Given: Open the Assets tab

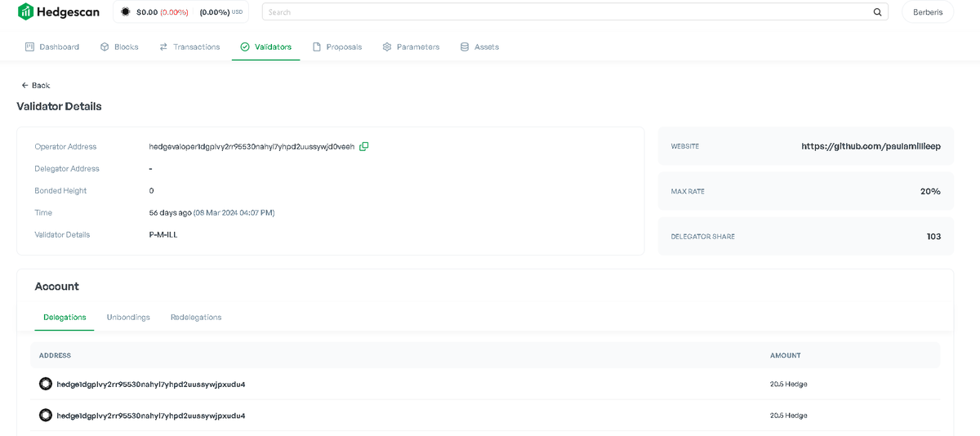Looking at the screenshot, I should pos(479,47).
